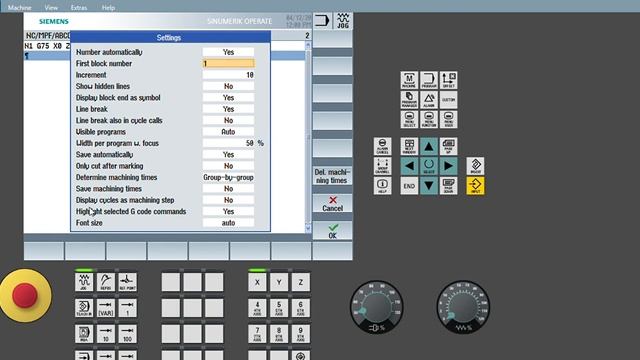
Task: Click the Cancel softkey
Action: 332,204
